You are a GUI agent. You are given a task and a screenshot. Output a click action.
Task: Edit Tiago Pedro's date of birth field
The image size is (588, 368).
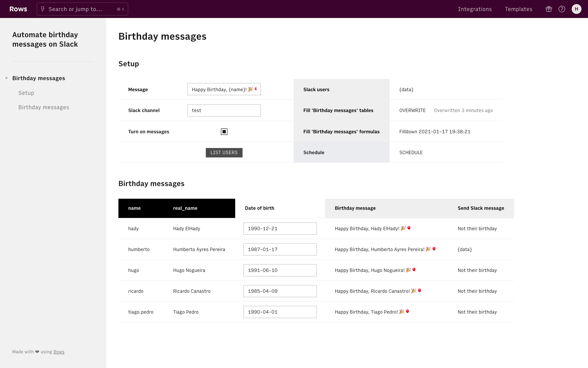coord(280,312)
